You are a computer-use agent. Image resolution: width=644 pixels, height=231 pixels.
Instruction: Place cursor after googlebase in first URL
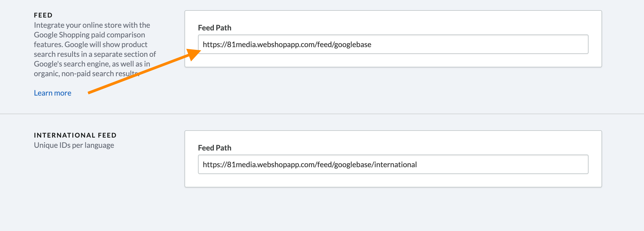(x=372, y=44)
